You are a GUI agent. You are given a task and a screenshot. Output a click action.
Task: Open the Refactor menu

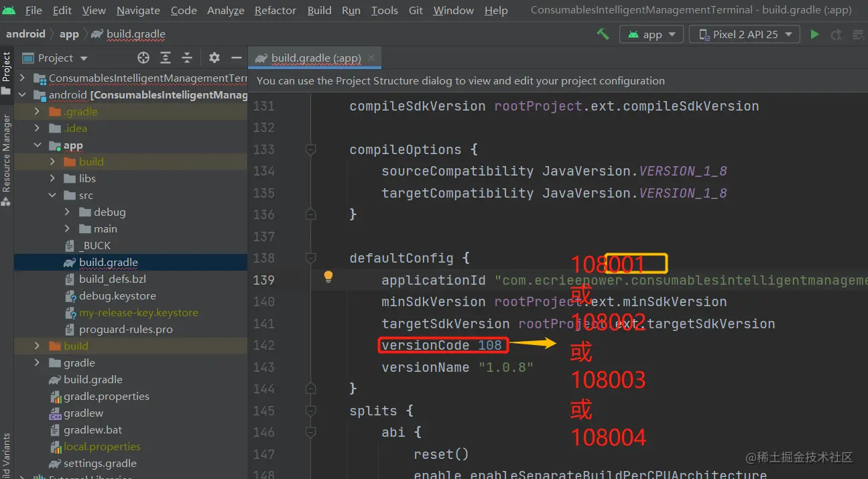pos(275,10)
